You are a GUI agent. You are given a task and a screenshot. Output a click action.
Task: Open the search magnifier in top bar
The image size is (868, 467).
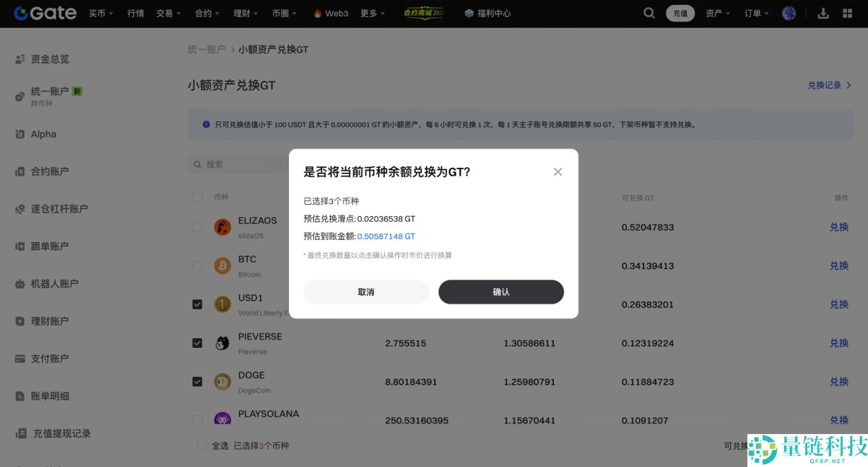[x=649, y=13]
